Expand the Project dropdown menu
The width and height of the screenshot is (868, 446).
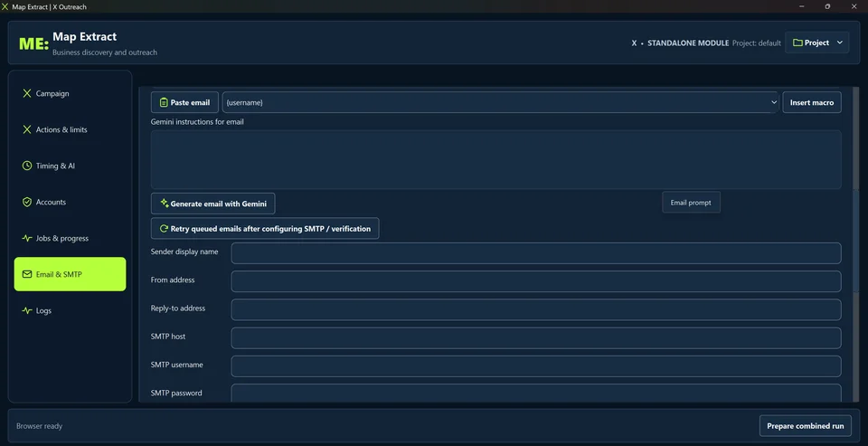coord(816,43)
